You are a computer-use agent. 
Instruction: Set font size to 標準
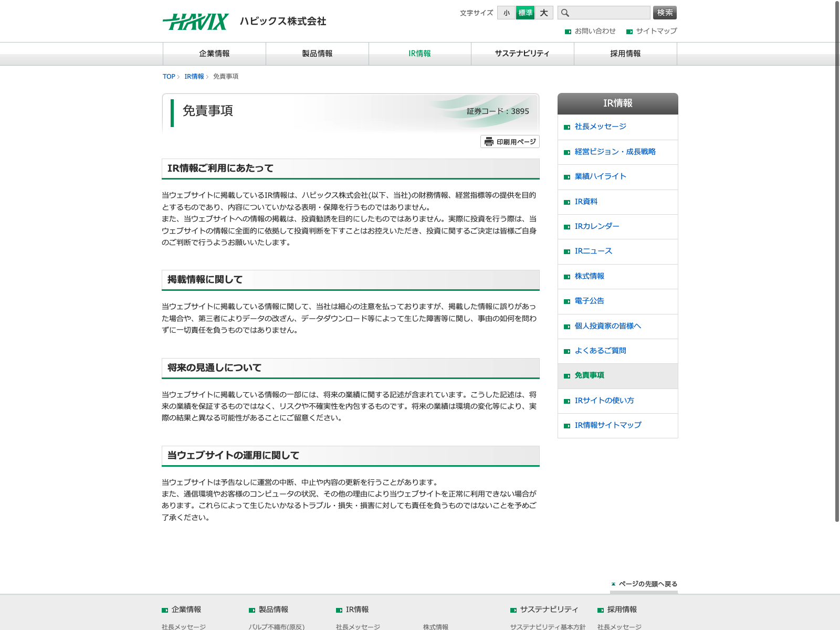click(525, 13)
